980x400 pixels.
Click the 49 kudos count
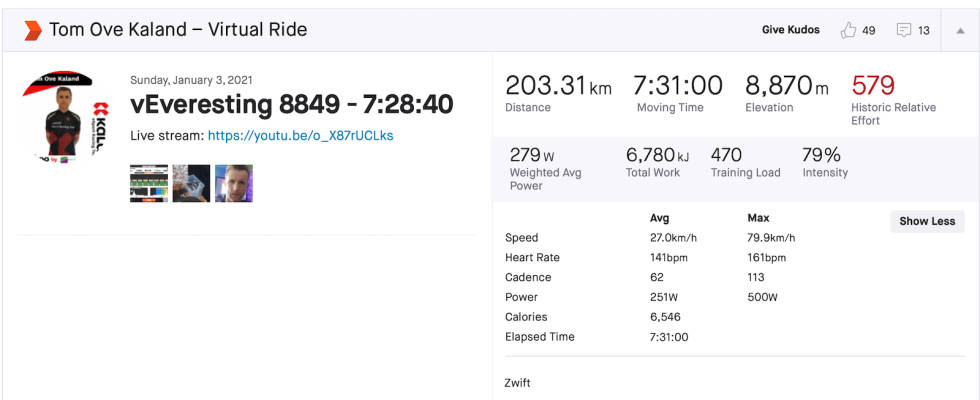869,30
